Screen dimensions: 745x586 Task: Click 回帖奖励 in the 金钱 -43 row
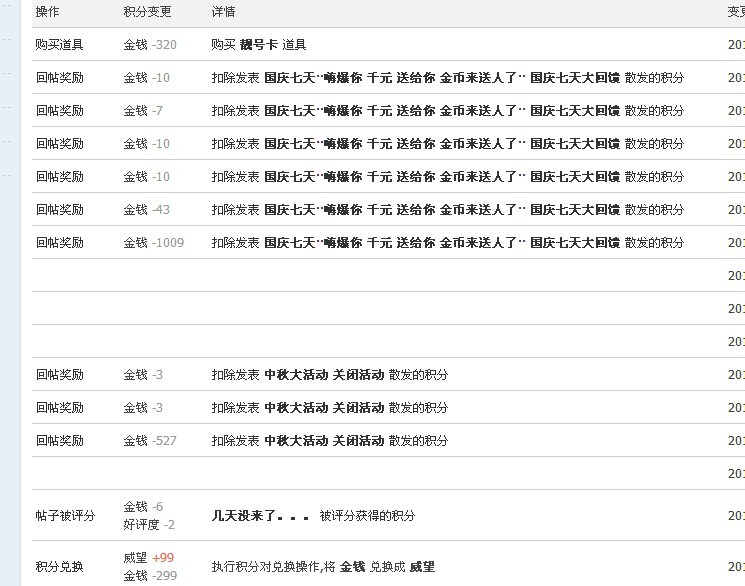pyautogui.click(x=59, y=210)
